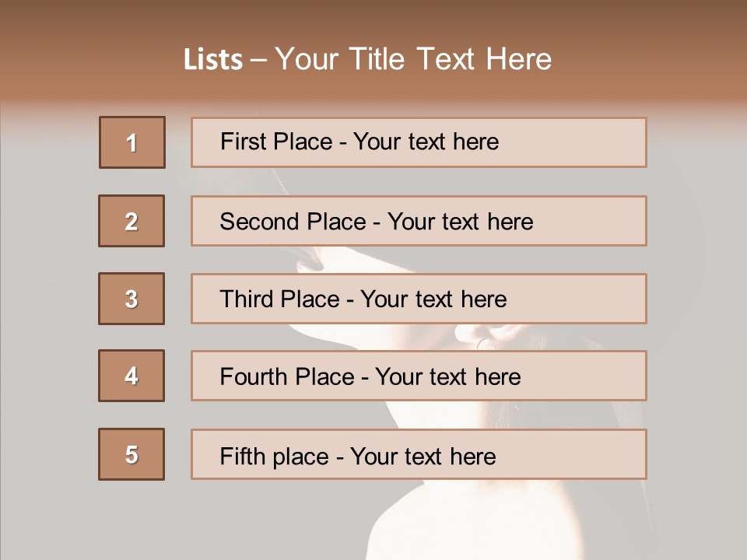Click the dash in the slide title
747x560 pixels.
point(259,60)
